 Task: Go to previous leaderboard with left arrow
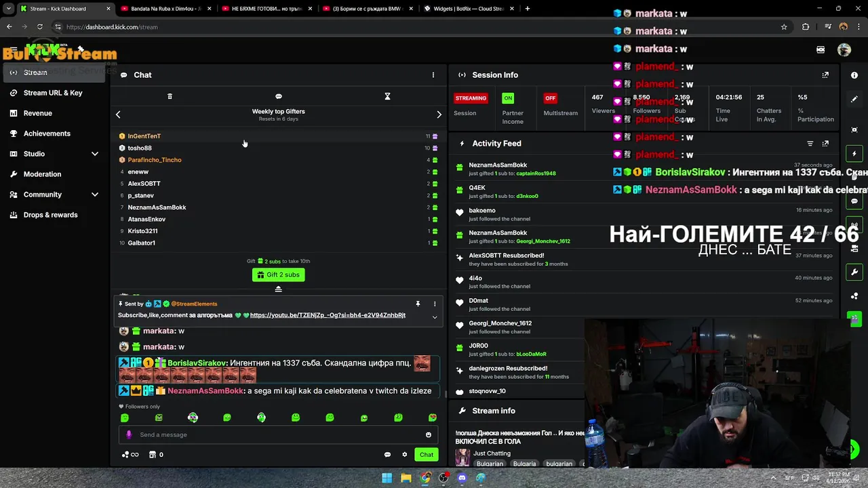click(118, 115)
